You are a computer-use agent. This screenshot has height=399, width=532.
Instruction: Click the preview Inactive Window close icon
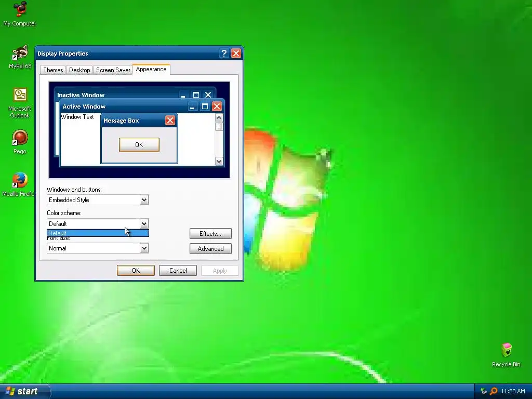[208, 95]
